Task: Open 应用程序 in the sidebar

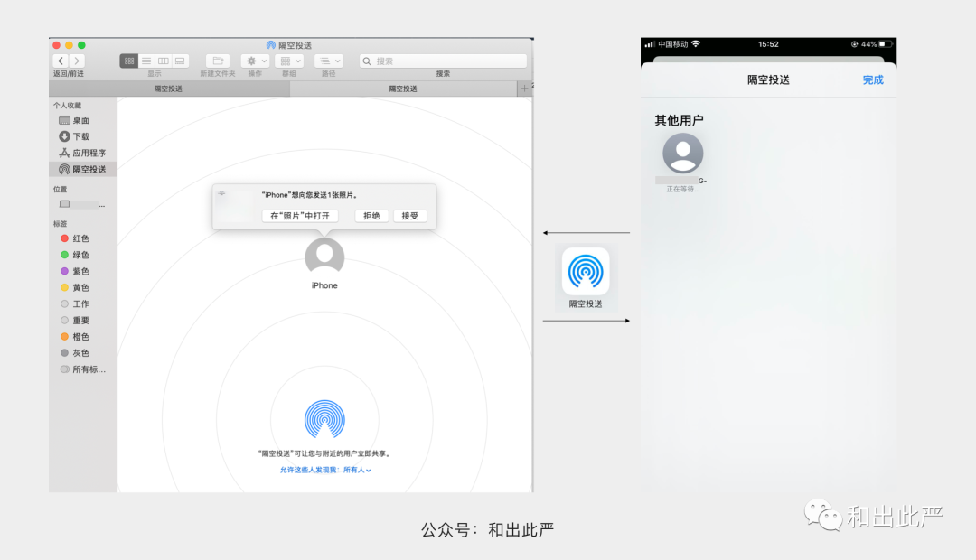Action: [82, 153]
